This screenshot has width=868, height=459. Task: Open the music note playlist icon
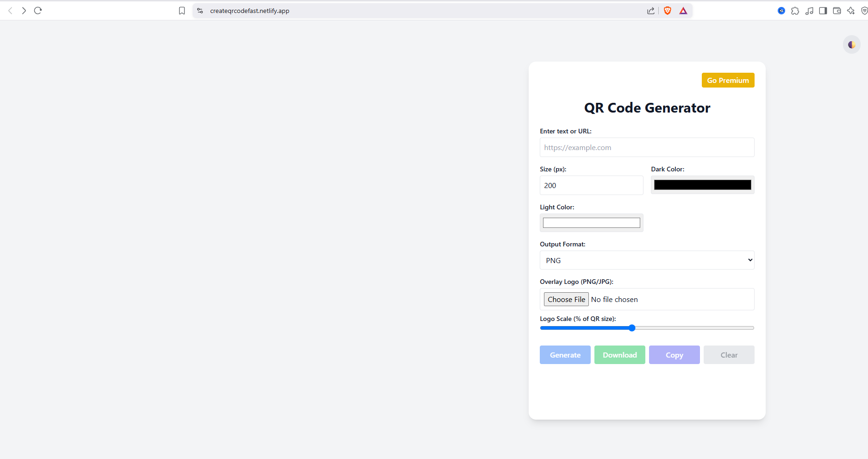click(x=809, y=11)
